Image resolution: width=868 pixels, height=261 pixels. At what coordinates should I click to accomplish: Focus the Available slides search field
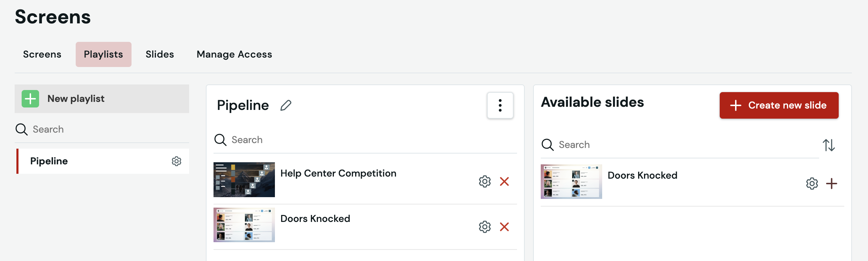[680, 145]
